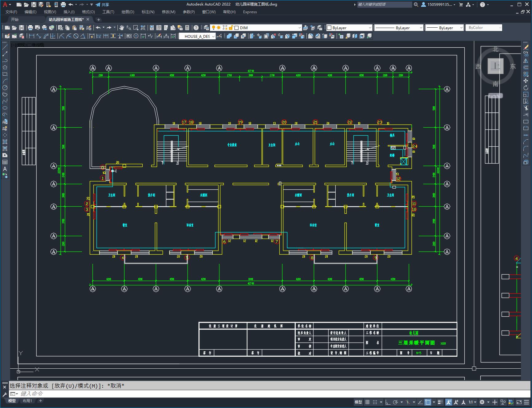Click the Pan hand tool

(122, 28)
